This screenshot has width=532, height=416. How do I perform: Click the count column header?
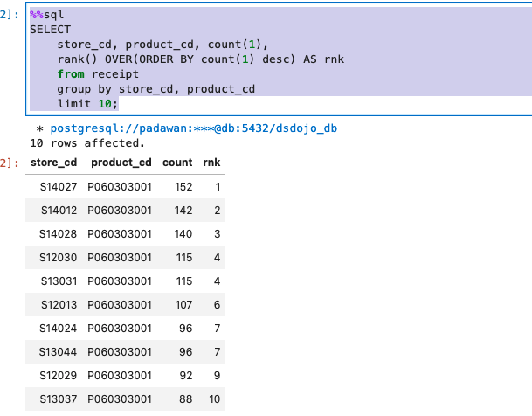point(177,163)
